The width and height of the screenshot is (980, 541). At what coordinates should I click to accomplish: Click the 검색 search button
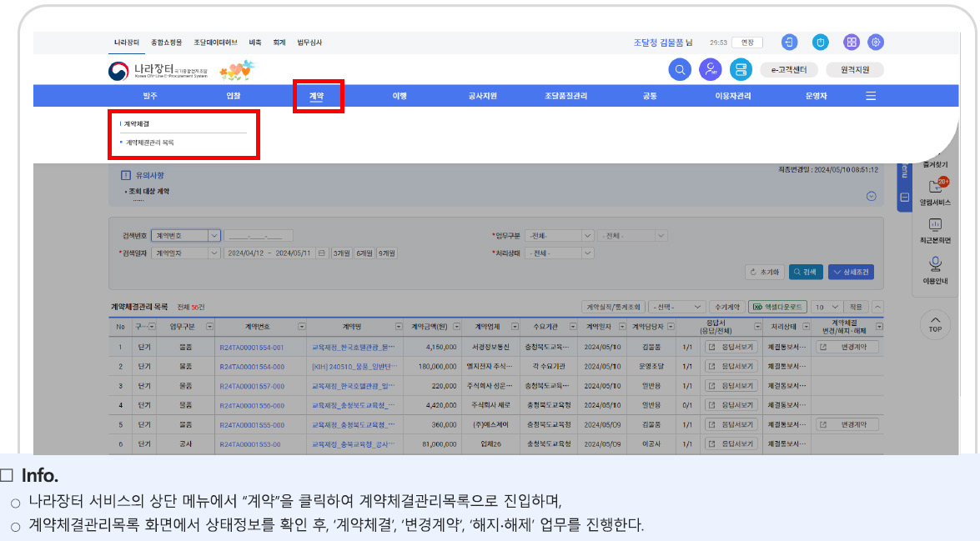806,272
